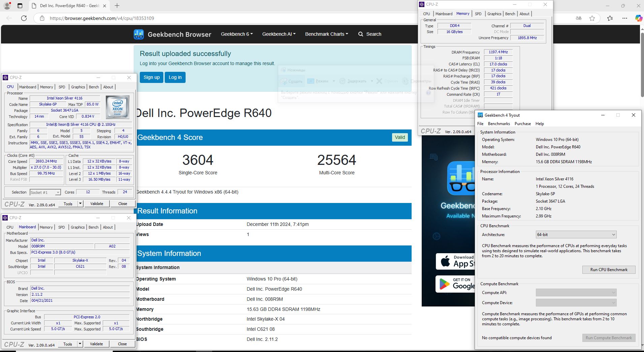Expand Tools dropdown arrow in Mainboard CPU-Z window
Image resolution: width=644 pixels, height=352 pixels.
coord(80,344)
